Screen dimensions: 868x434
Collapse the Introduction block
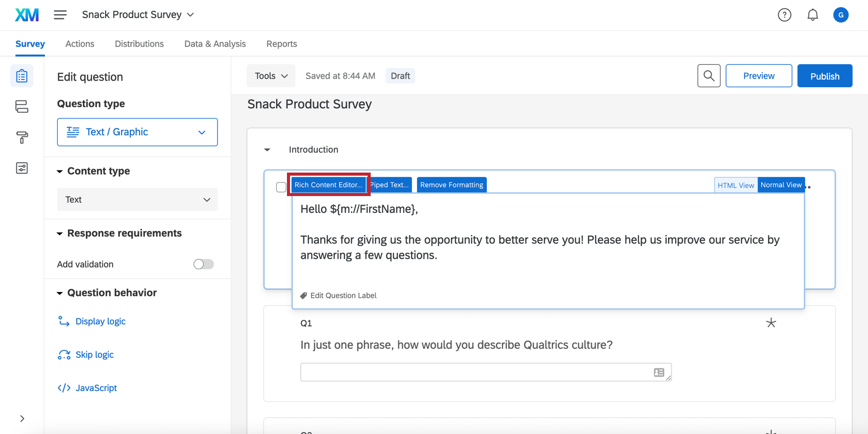coord(267,150)
